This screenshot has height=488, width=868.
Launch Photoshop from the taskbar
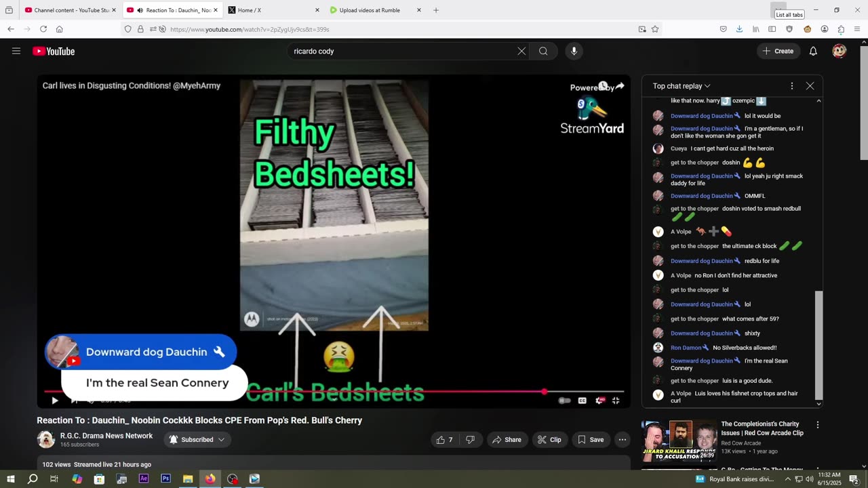[x=165, y=479]
